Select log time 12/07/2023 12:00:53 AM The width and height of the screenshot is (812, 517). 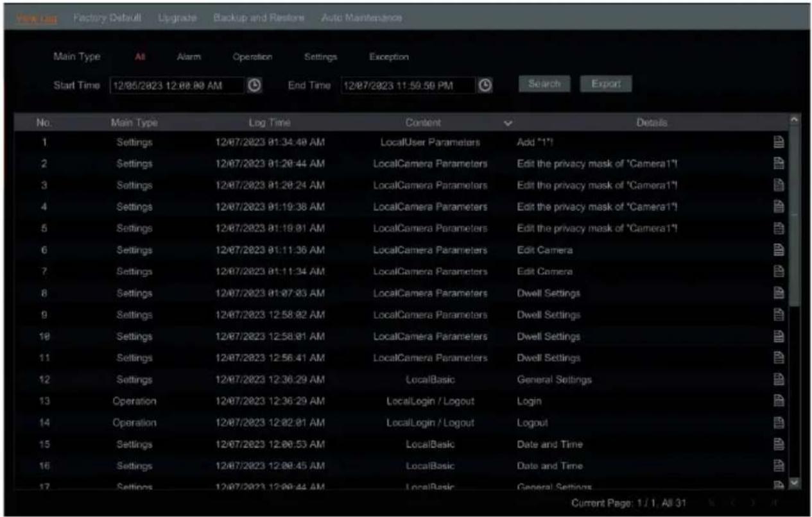click(270, 445)
